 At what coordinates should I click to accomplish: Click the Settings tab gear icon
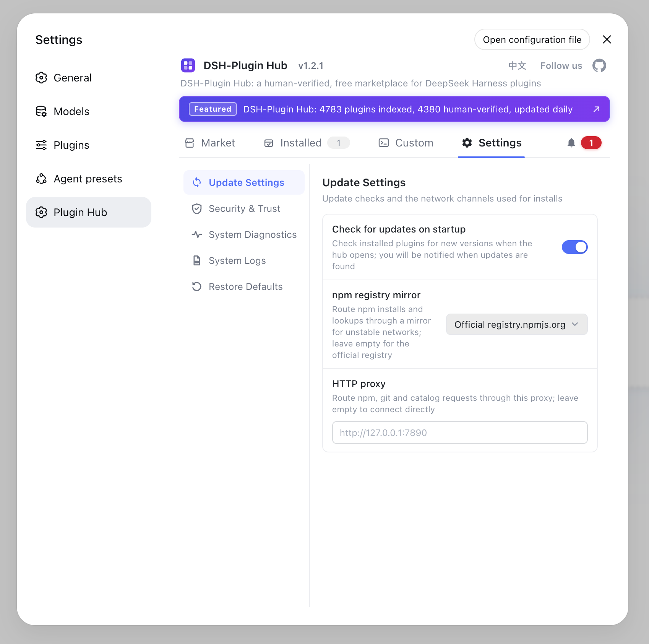[x=467, y=143]
